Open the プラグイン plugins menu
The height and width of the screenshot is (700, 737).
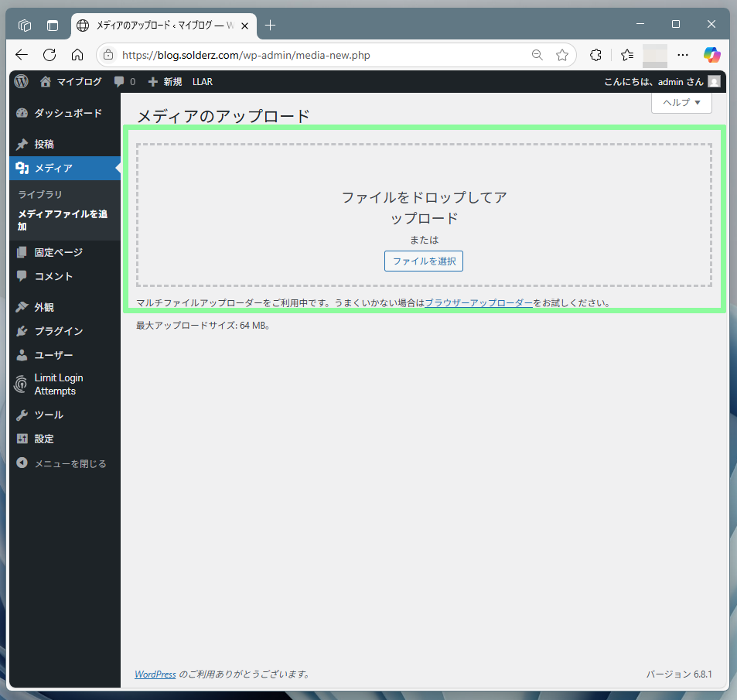coord(58,331)
